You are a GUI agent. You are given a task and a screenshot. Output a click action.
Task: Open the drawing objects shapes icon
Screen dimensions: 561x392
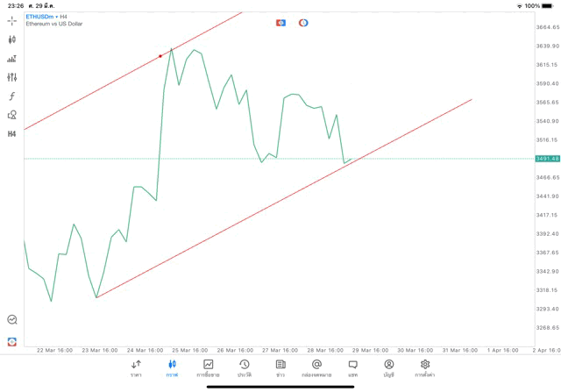pos(12,115)
